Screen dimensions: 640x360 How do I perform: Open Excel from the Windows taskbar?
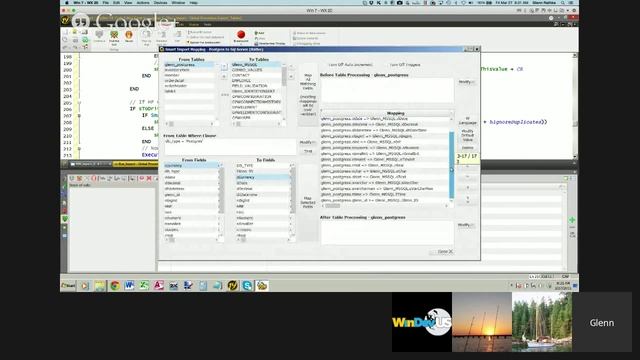(144, 285)
